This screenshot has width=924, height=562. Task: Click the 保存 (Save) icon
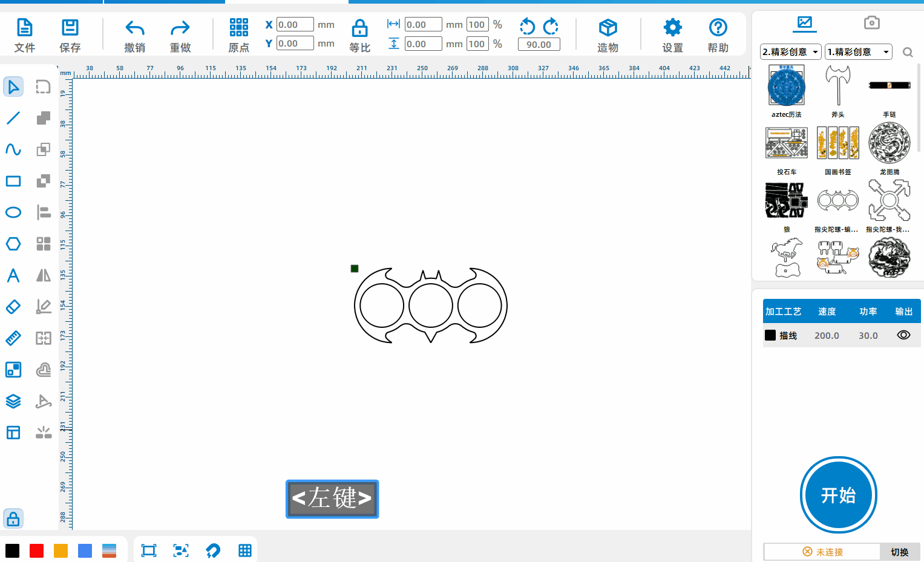[x=70, y=35]
